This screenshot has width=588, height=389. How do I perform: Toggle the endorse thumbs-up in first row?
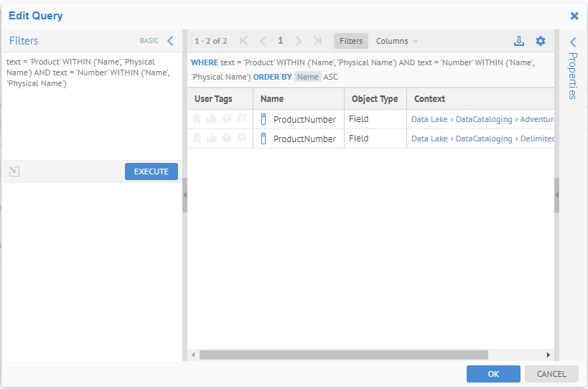pos(212,119)
